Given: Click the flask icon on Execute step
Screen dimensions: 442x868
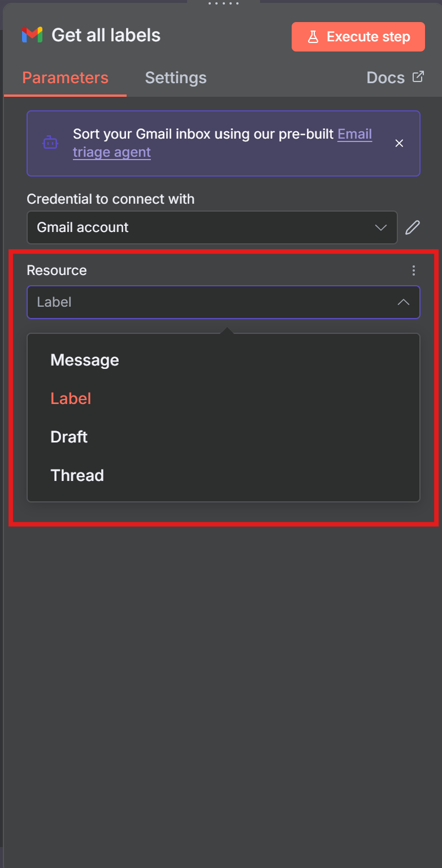Looking at the screenshot, I should tap(313, 37).
